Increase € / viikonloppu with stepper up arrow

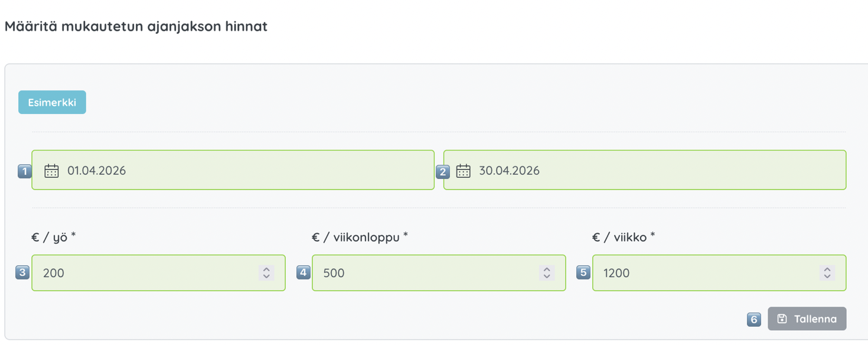click(x=547, y=269)
